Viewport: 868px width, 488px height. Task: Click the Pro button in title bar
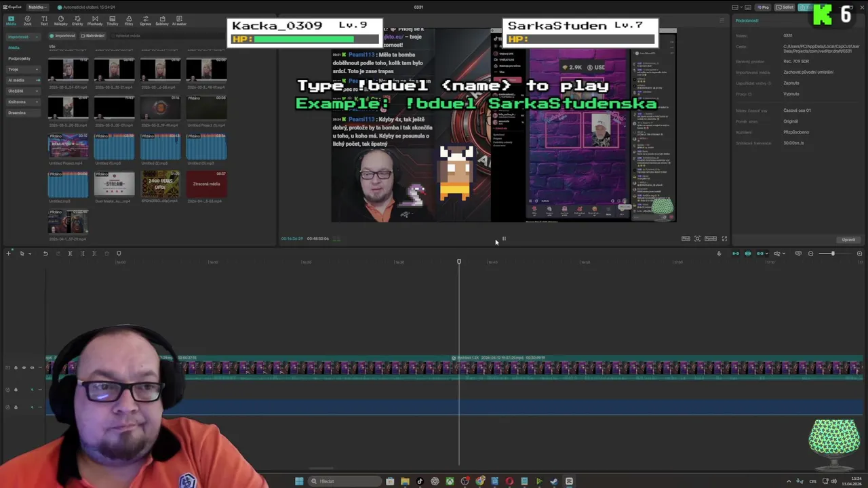(764, 7)
